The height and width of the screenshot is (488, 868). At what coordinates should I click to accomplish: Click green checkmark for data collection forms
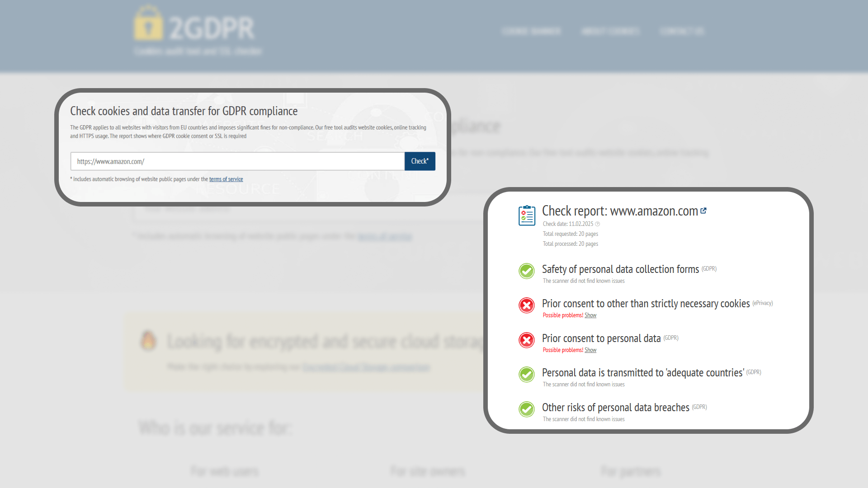click(527, 271)
